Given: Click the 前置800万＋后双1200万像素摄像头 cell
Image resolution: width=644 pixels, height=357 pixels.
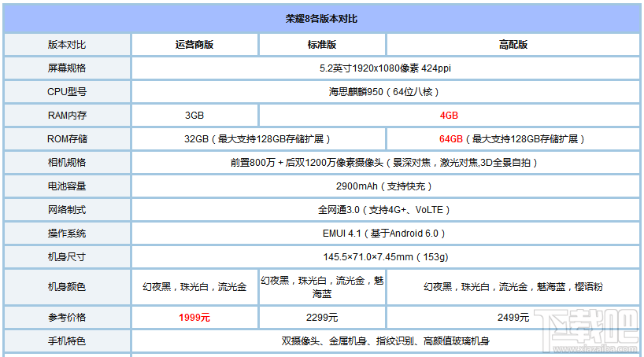Looking at the screenshot, I should (385, 163).
